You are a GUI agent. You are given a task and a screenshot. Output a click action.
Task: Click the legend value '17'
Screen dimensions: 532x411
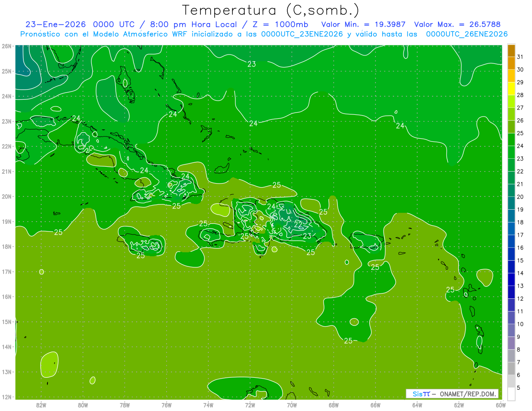click(520, 235)
